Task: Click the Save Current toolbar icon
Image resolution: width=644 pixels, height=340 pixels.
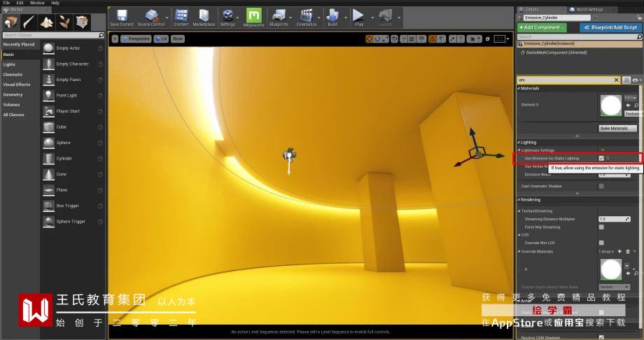Action: click(122, 17)
